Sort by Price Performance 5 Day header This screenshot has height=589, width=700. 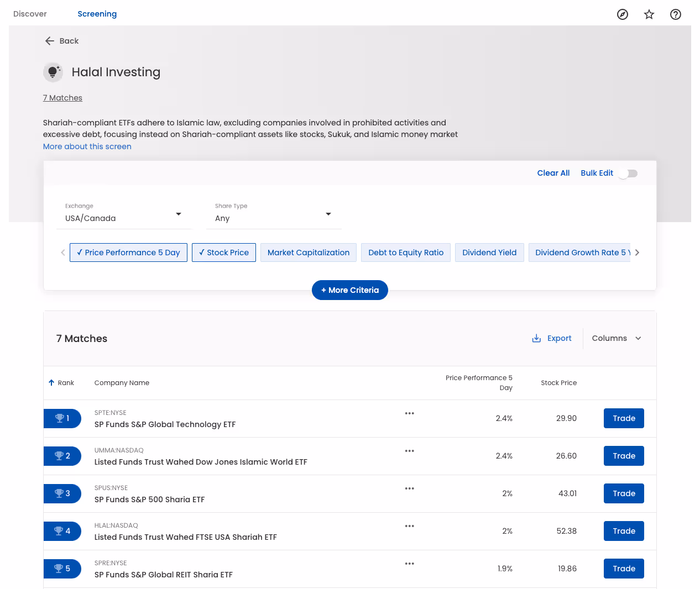(x=479, y=382)
